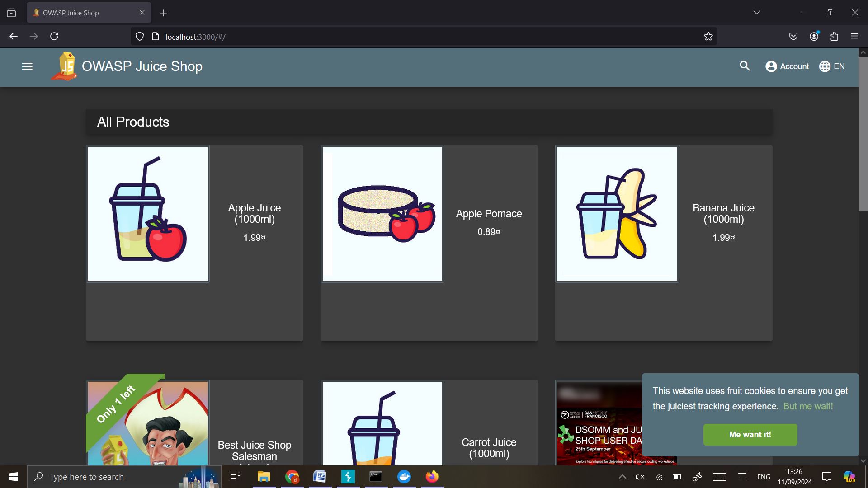Image resolution: width=868 pixels, height=488 pixels.
Task: Click the Juice Shop logo
Action: coord(64,66)
